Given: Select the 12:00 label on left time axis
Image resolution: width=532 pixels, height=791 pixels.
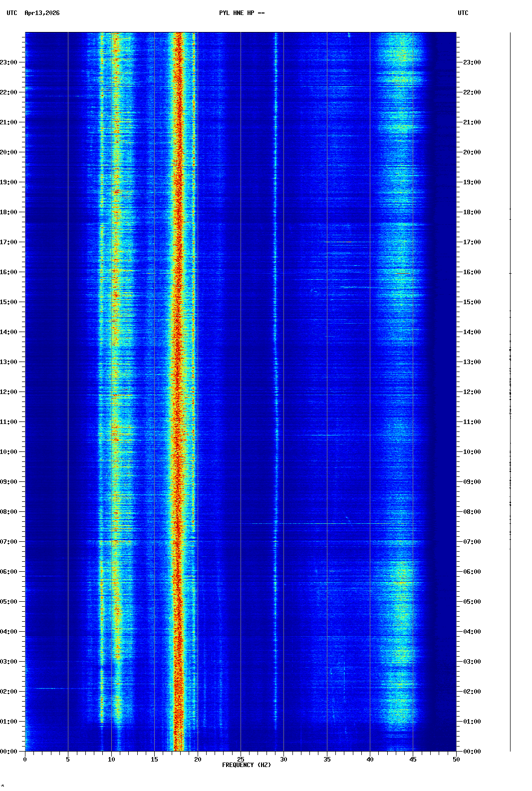Looking at the screenshot, I should (9, 392).
